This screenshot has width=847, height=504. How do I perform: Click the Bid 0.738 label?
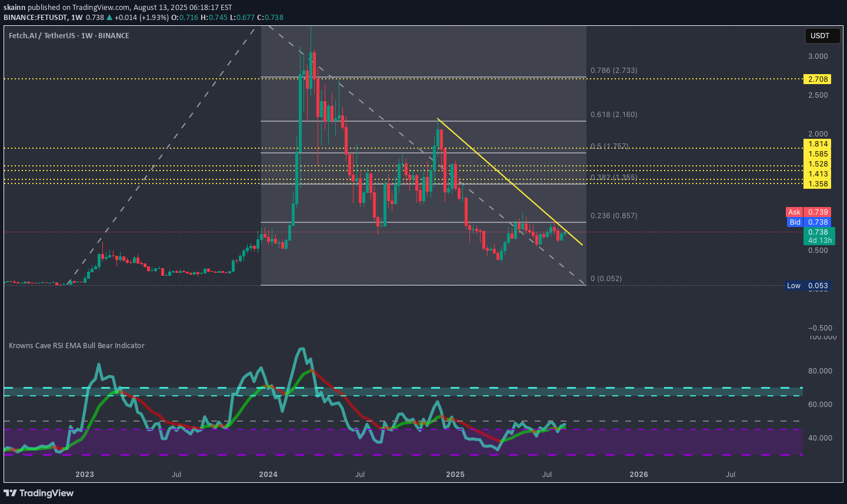809,222
